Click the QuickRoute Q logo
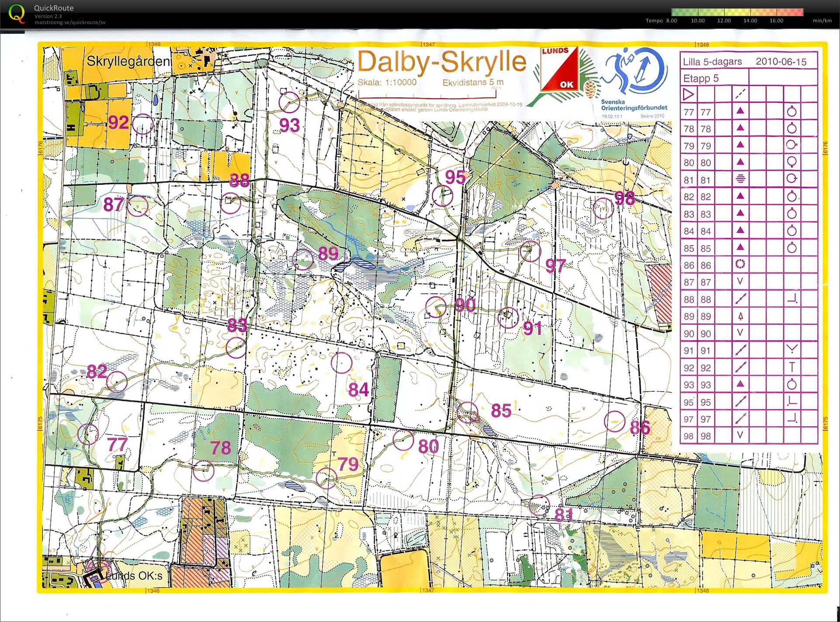The height and width of the screenshot is (622, 840). click(17, 13)
